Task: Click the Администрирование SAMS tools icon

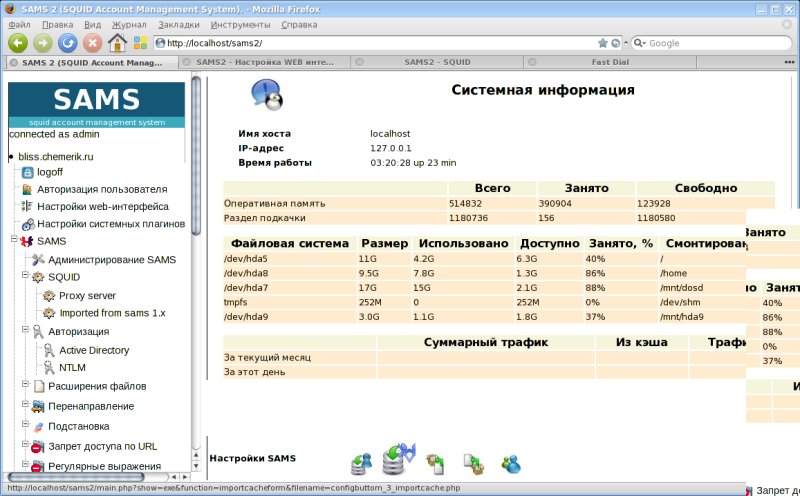Action: tap(38, 260)
